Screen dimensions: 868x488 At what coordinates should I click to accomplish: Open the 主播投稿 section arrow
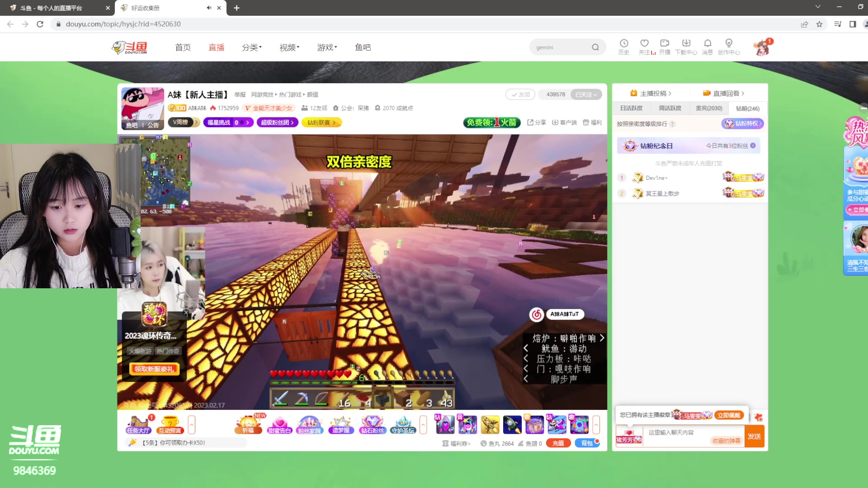(x=670, y=93)
